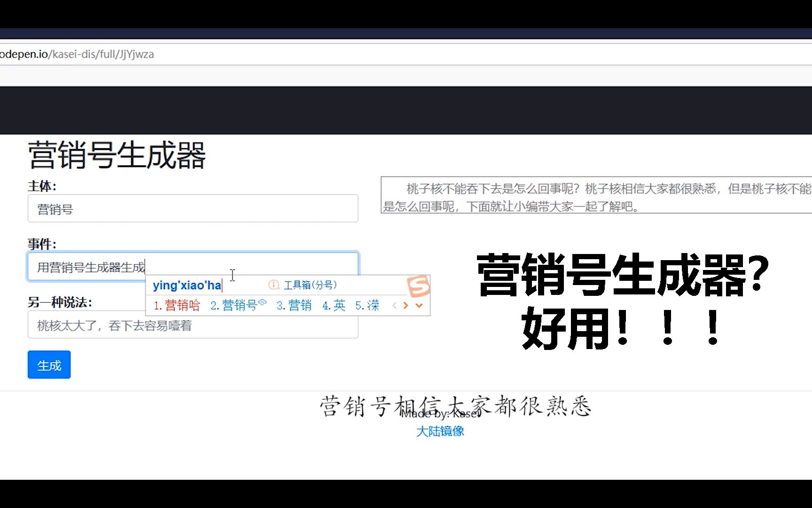Click the ying'xiao'ha pinyin composition text
The image size is (812, 508).
click(187, 285)
